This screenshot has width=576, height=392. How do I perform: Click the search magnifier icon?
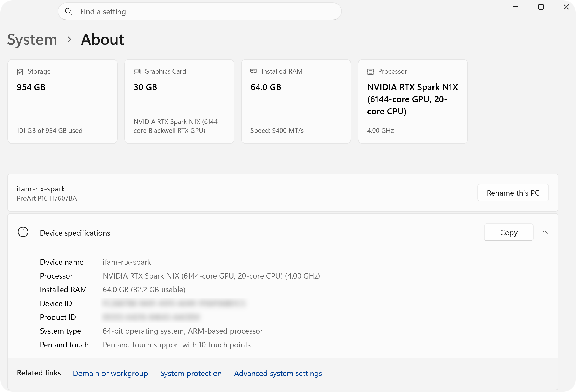[x=68, y=11]
